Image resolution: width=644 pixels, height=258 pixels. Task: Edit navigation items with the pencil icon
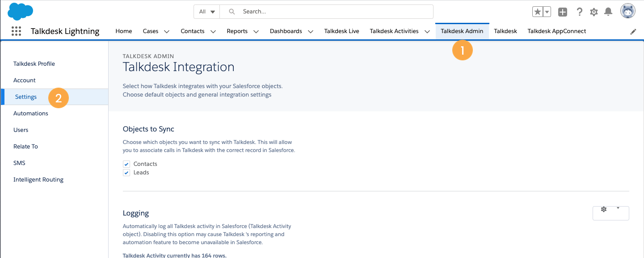coord(633,32)
